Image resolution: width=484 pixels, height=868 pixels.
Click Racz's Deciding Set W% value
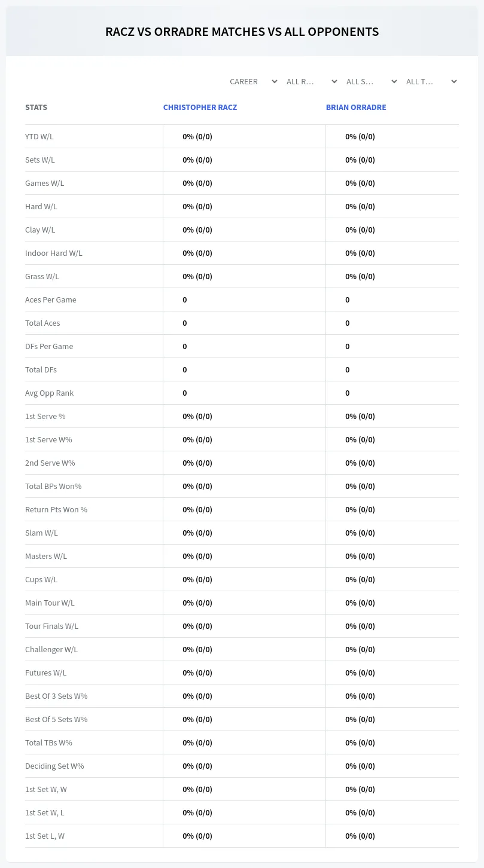197,766
